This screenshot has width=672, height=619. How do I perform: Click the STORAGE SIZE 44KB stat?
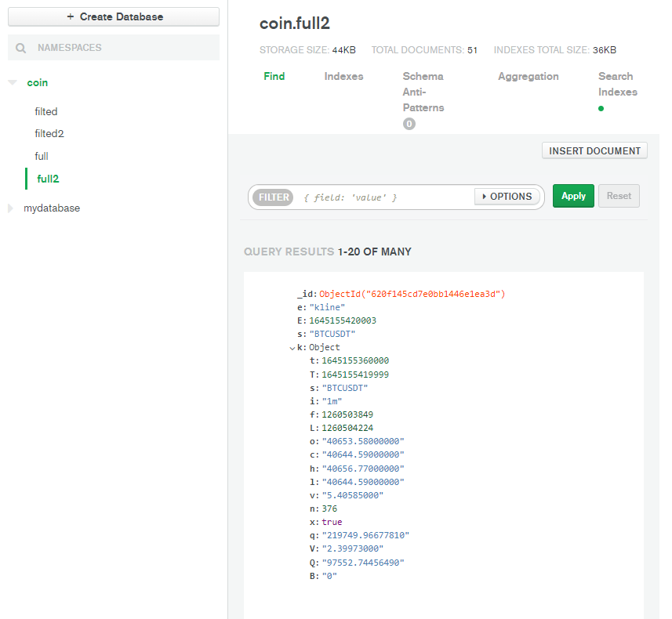coord(307,50)
